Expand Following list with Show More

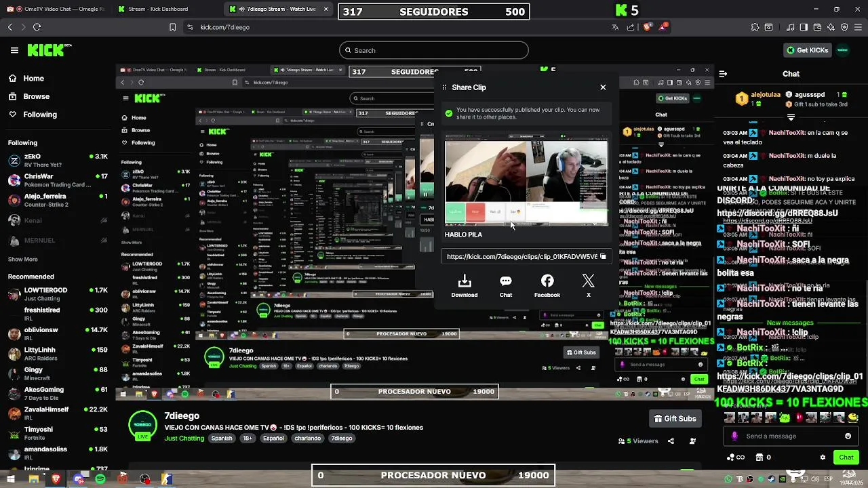click(23, 259)
